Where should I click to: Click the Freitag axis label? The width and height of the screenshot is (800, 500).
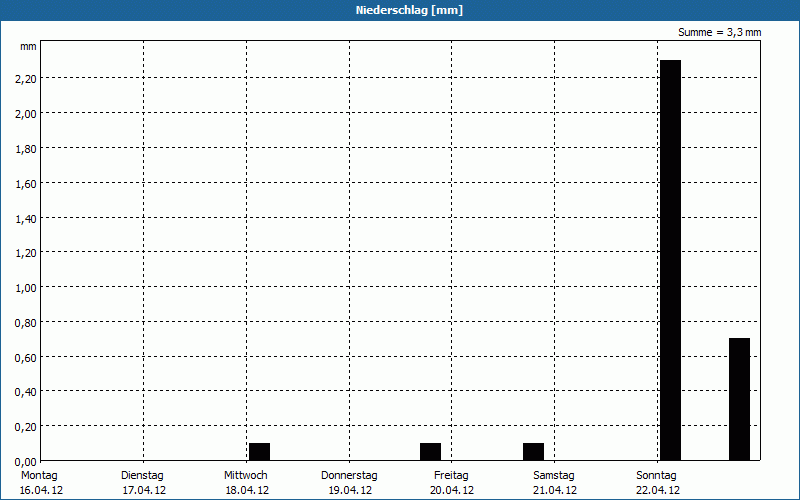451,475
